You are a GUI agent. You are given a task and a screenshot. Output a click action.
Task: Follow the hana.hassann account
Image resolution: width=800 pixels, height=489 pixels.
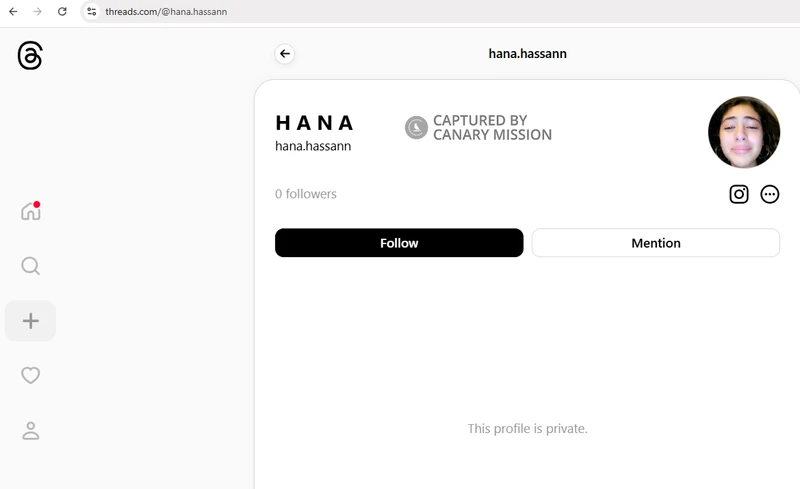coord(399,243)
